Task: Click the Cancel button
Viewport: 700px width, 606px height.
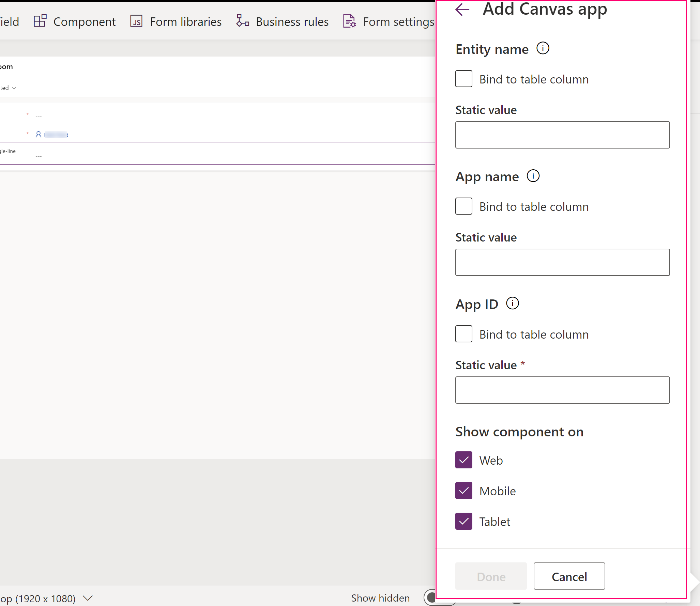Action: click(x=569, y=576)
